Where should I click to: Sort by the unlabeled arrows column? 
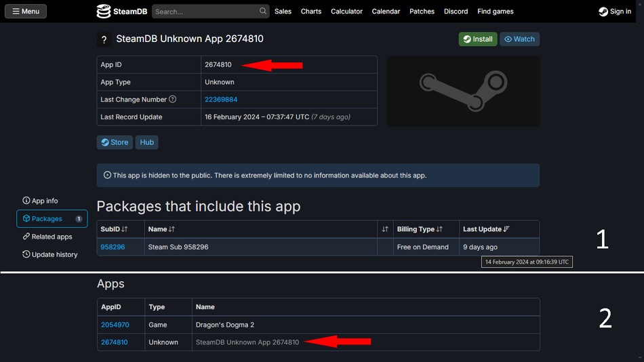[x=385, y=229]
